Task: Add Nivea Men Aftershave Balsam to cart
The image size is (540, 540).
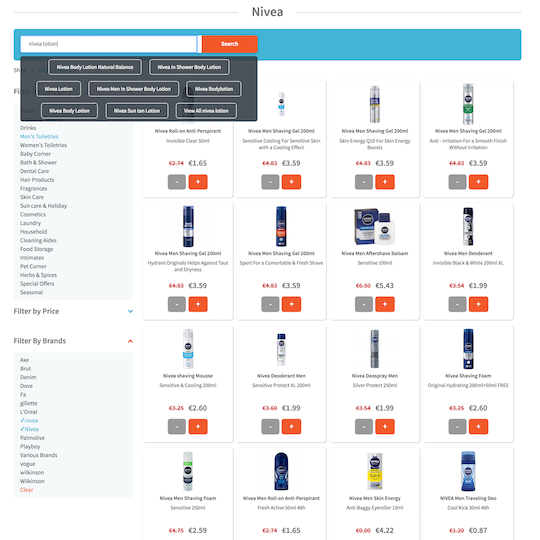Action: 385,304
